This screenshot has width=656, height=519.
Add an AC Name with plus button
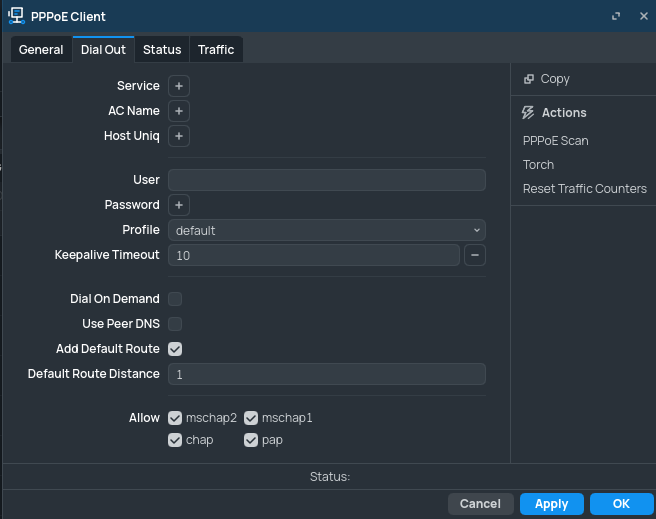click(179, 111)
